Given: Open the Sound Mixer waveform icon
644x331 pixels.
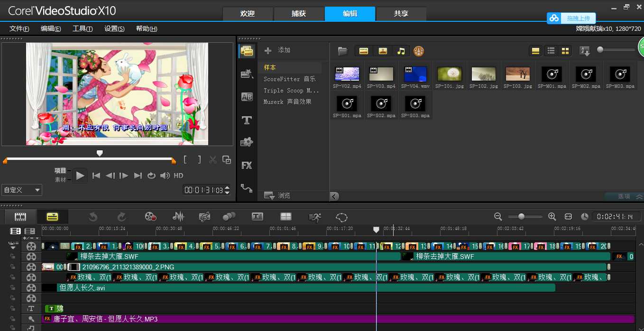Looking at the screenshot, I should coord(178,217).
